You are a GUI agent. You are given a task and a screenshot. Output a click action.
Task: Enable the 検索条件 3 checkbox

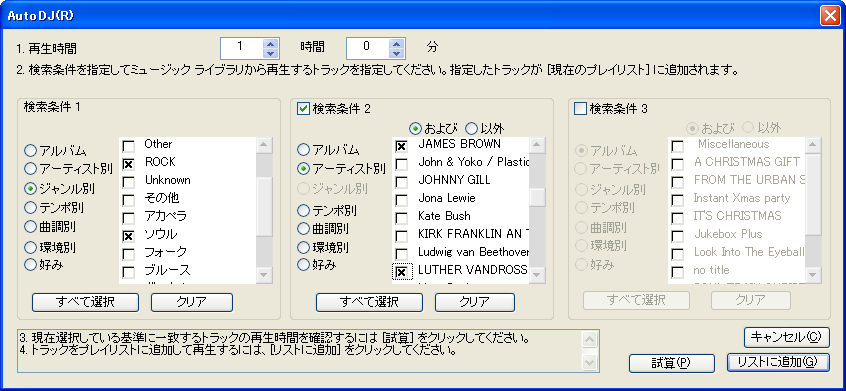click(x=581, y=109)
